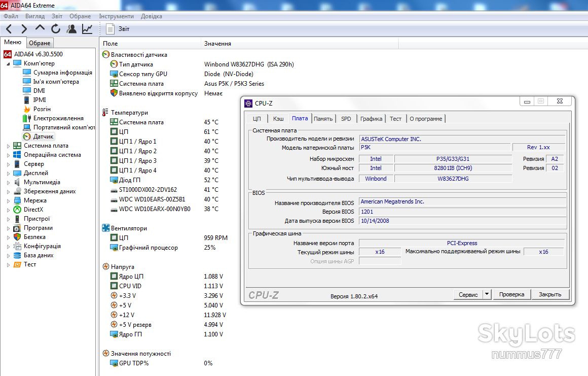Switch to the Обране tab

40,43
